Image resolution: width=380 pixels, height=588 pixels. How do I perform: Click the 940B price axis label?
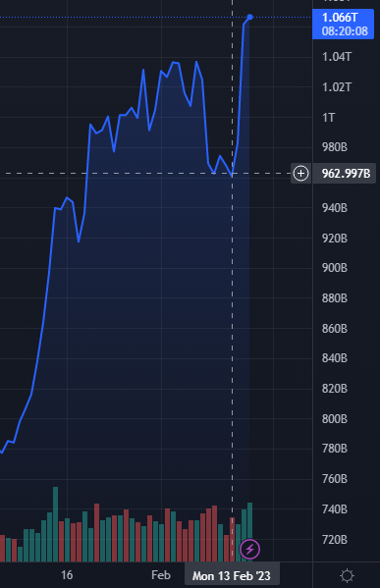(x=335, y=208)
